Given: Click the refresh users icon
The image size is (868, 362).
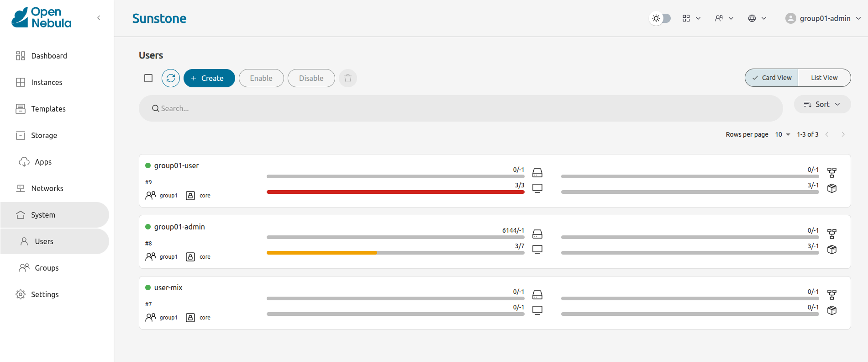Looking at the screenshot, I should 171,78.
